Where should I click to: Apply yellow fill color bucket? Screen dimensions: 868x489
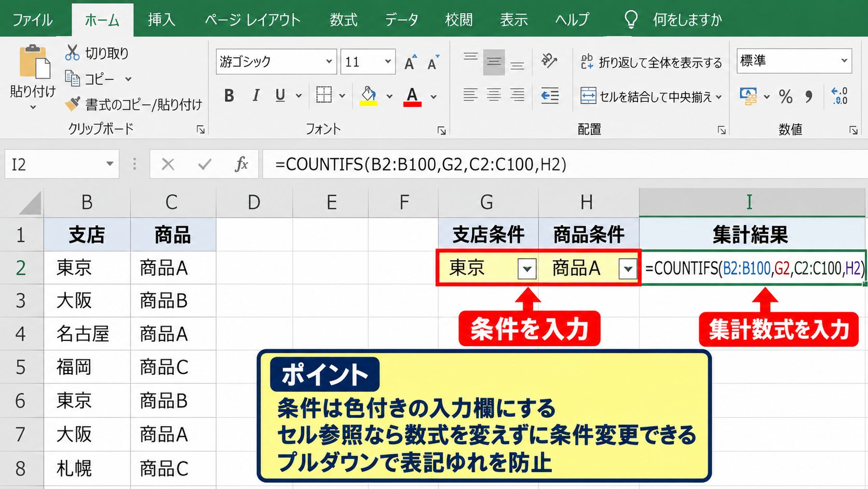[369, 96]
